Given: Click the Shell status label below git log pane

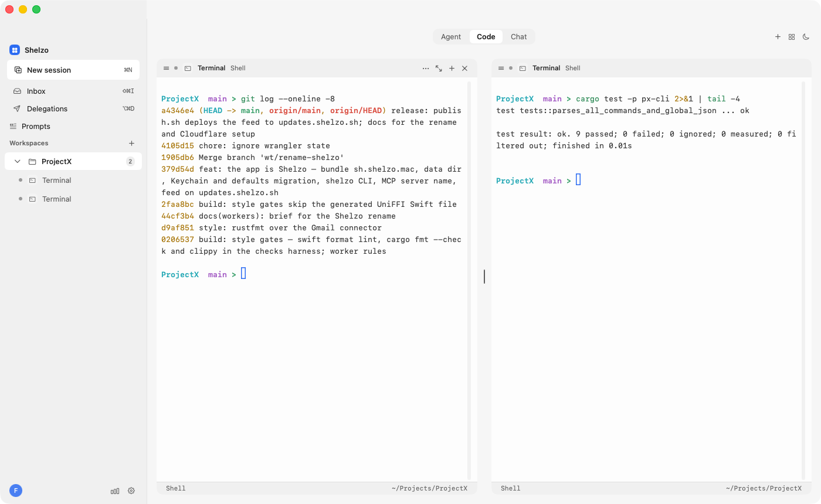Looking at the screenshot, I should (x=176, y=488).
